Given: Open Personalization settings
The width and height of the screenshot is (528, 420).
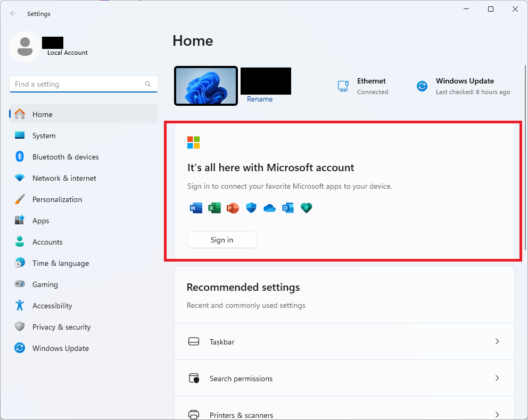Looking at the screenshot, I should tap(84, 199).
